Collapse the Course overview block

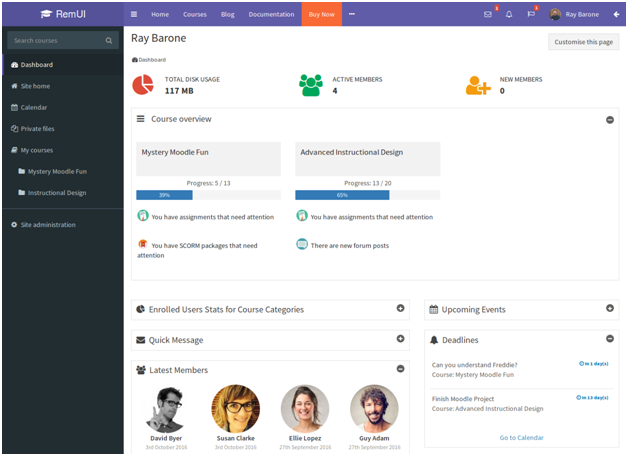610,120
